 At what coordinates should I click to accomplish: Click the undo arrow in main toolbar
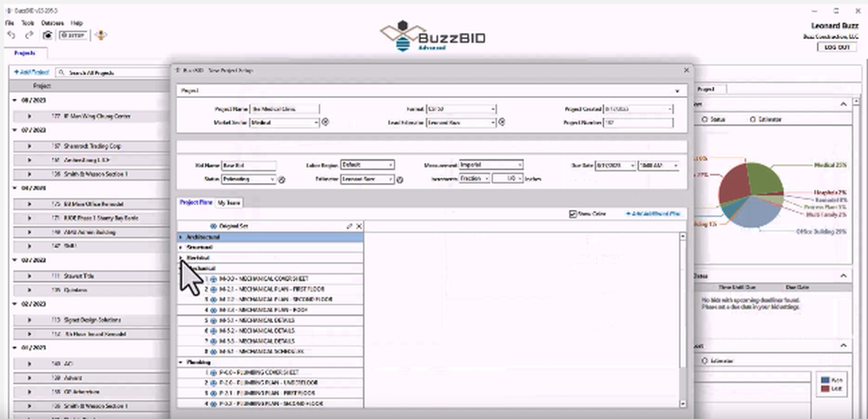coord(11,35)
